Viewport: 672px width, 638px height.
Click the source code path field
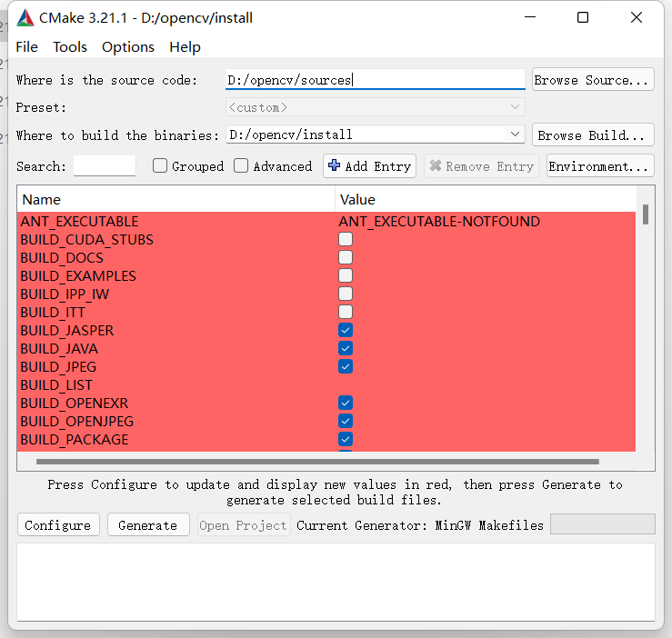tap(375, 80)
